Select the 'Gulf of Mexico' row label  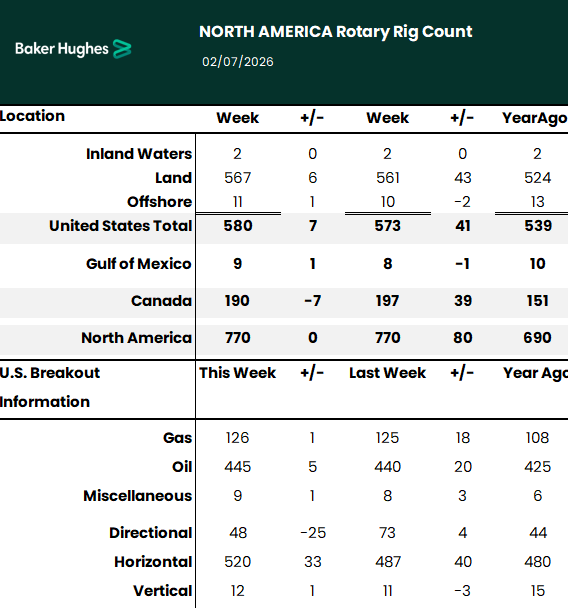click(x=138, y=264)
